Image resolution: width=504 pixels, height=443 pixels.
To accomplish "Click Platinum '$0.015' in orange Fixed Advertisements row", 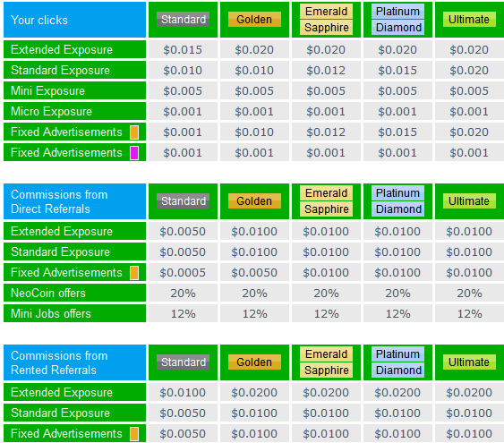I will (x=397, y=132).
